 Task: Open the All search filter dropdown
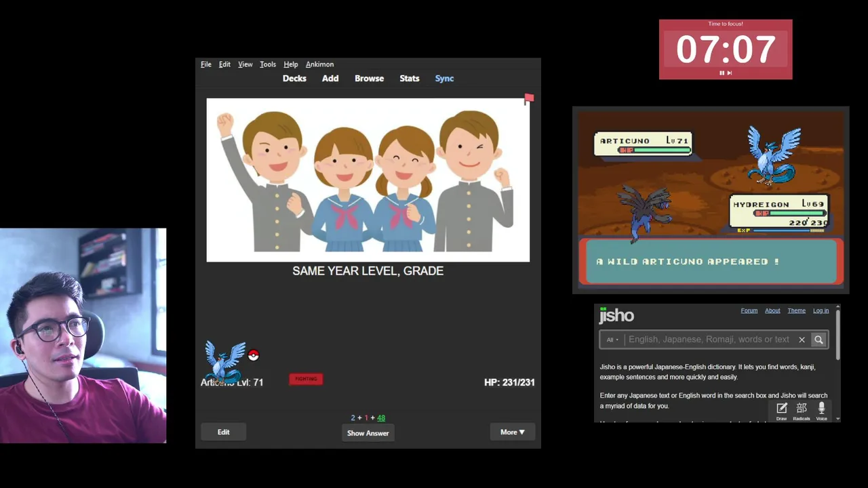click(x=612, y=340)
